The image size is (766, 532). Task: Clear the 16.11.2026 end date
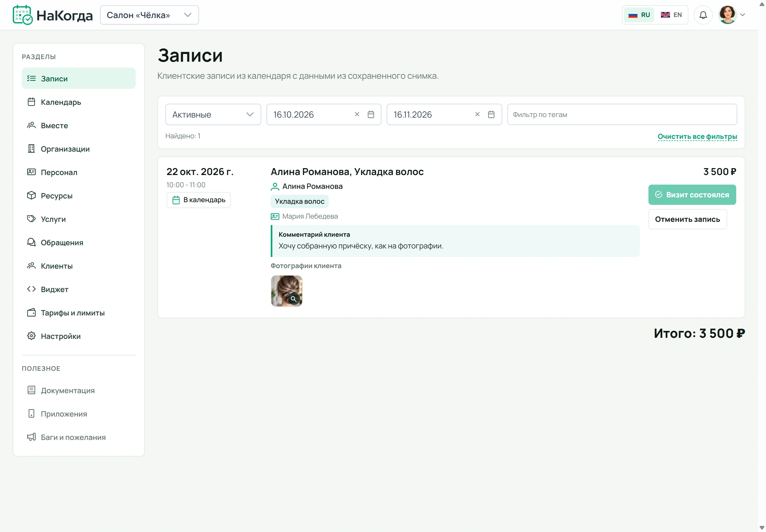point(477,114)
